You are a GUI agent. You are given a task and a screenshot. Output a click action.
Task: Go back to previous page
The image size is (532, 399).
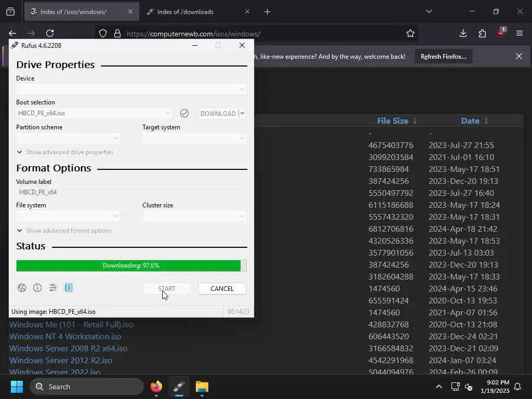tap(12, 33)
